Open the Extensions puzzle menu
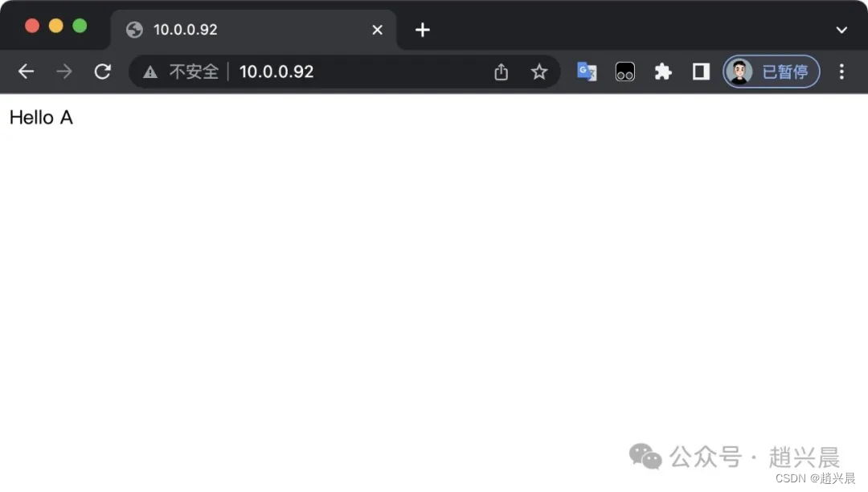This screenshot has width=868, height=492. pos(662,72)
